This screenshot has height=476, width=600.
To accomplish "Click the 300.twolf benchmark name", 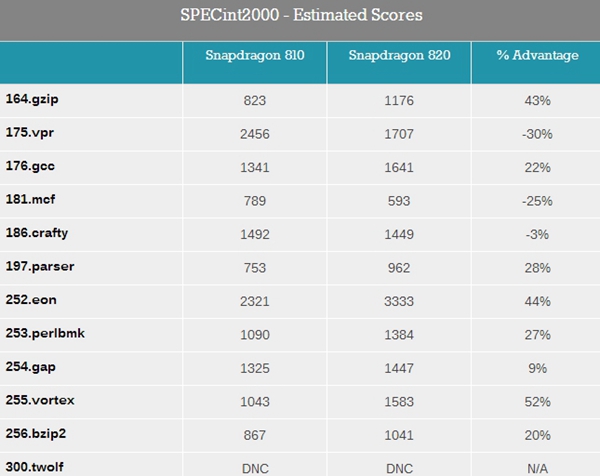I will [31, 466].
